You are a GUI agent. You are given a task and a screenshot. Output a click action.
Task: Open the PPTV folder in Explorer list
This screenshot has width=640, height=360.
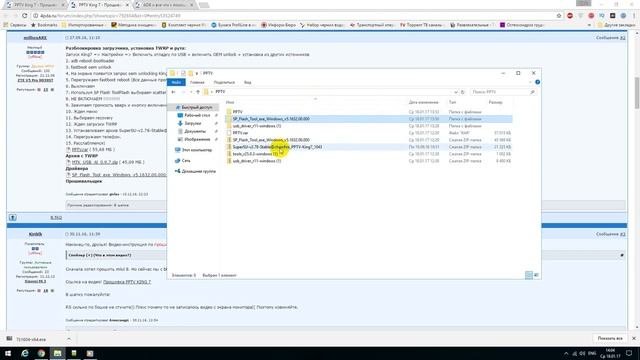click(369, 111)
